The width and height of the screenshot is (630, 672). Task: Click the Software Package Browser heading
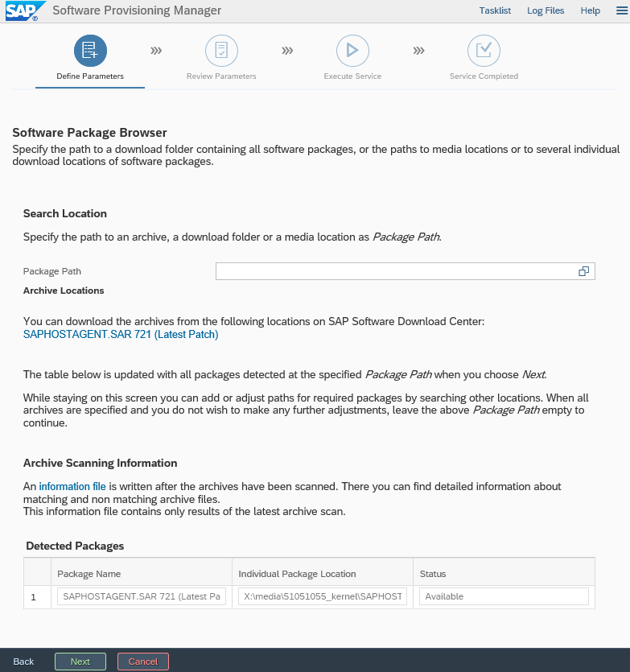pyautogui.click(x=89, y=133)
